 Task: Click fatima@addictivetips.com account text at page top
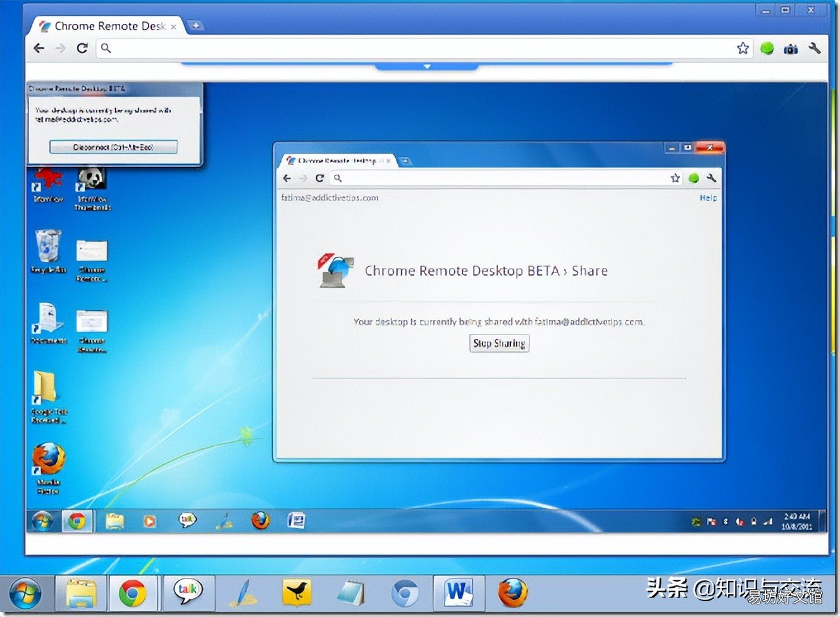point(330,197)
